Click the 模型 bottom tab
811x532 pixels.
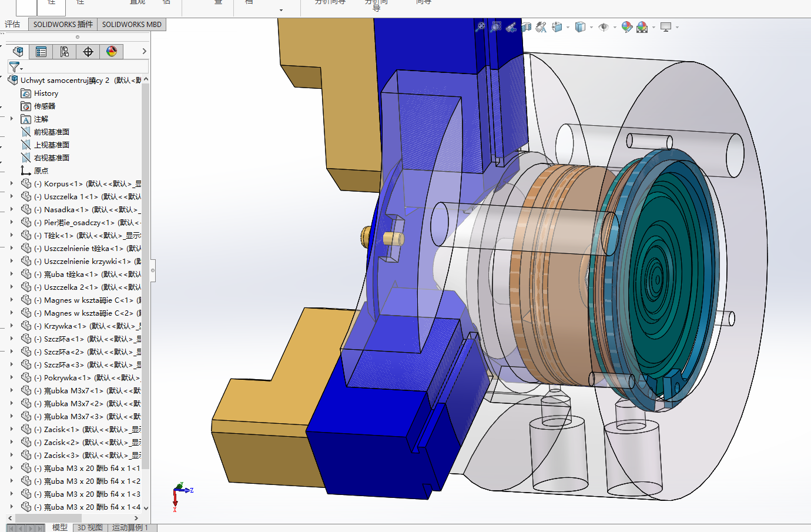pyautogui.click(x=59, y=527)
